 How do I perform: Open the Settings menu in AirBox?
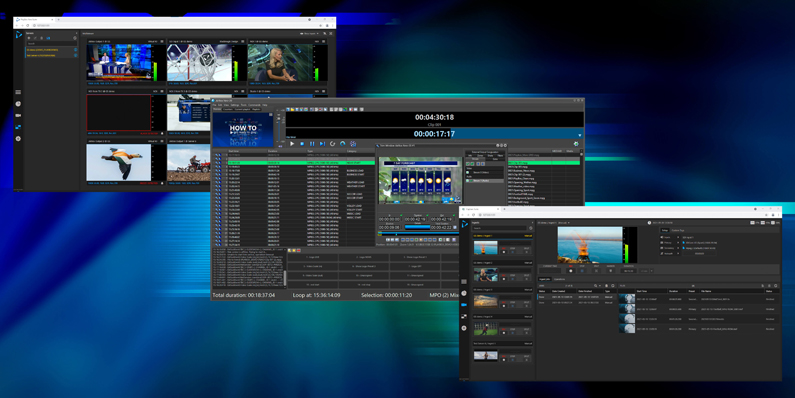pos(235,105)
